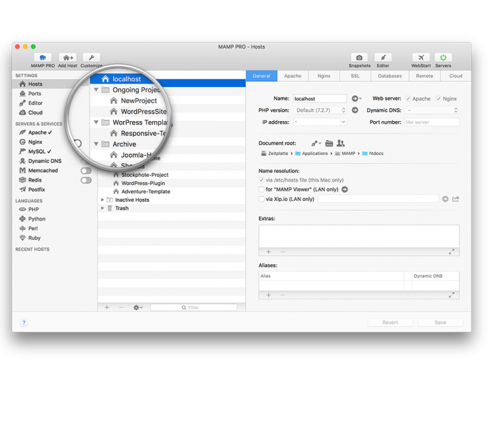This screenshot has width=504, height=423.
Task: Open the Editor toolbar icon
Action: pos(383,57)
